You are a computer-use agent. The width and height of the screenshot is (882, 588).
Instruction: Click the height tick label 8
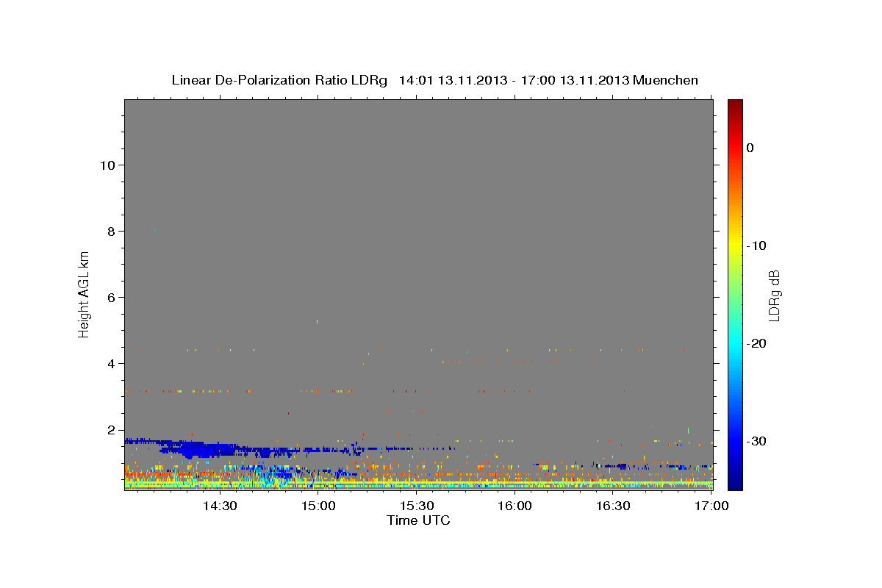111,231
